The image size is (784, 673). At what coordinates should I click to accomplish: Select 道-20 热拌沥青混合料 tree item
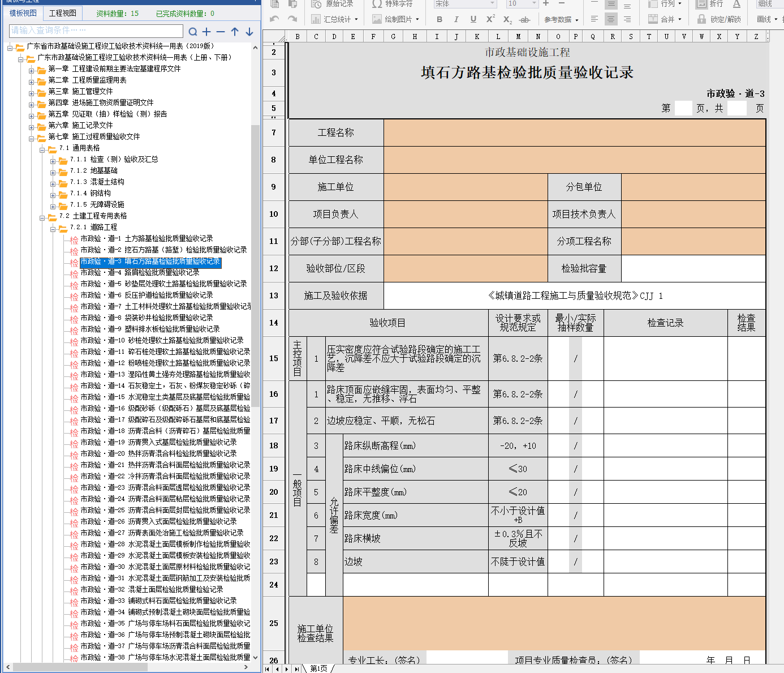click(158, 453)
